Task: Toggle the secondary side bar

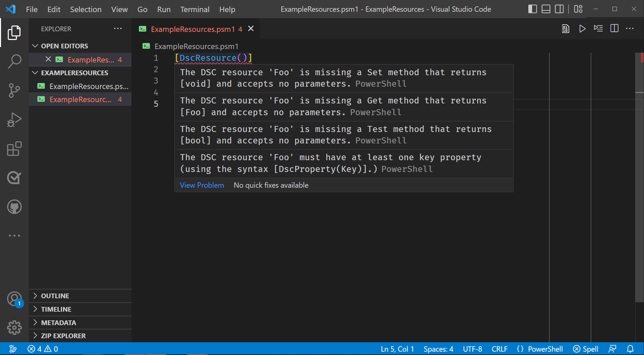Action: tap(559, 9)
